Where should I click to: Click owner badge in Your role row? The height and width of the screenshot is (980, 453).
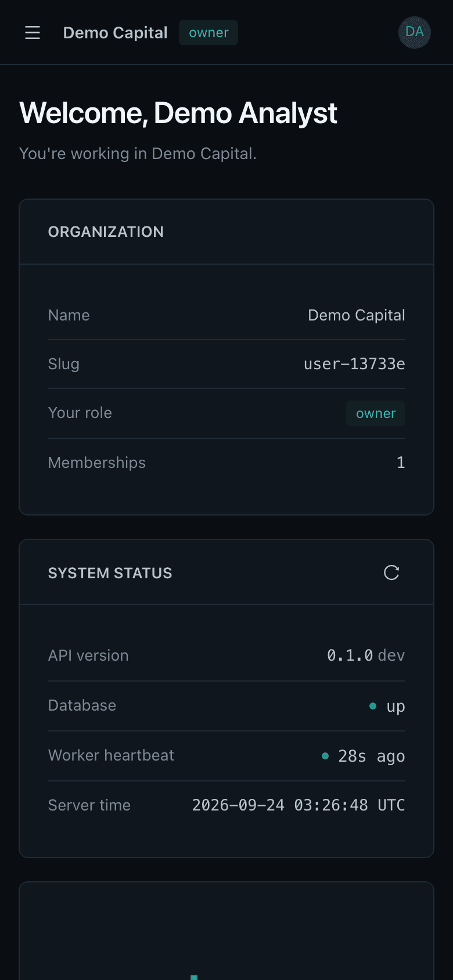[376, 413]
